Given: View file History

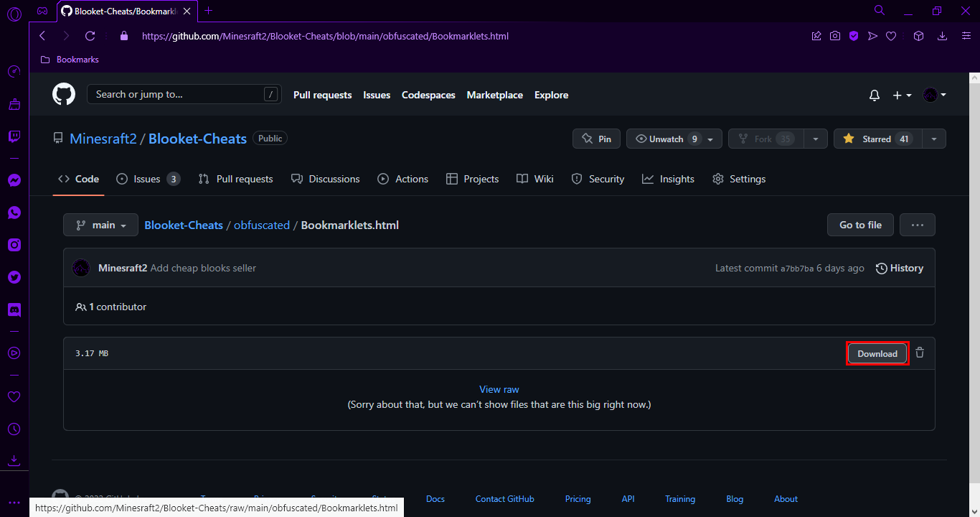Looking at the screenshot, I should (900, 268).
